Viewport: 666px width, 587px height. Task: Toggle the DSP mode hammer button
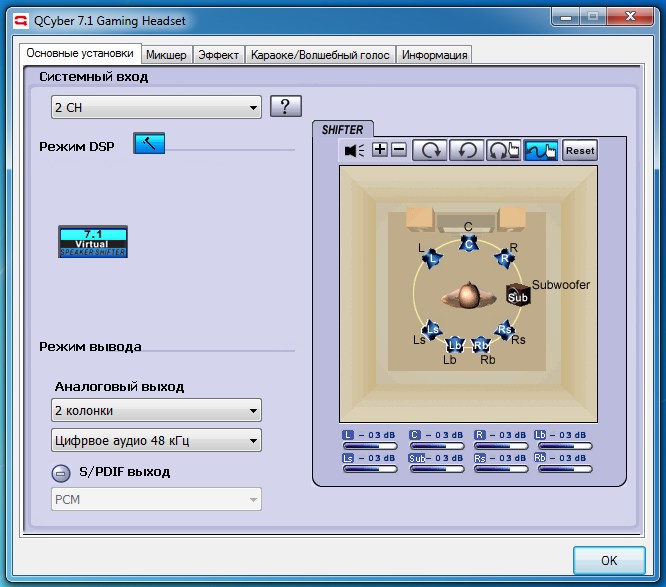(149, 144)
